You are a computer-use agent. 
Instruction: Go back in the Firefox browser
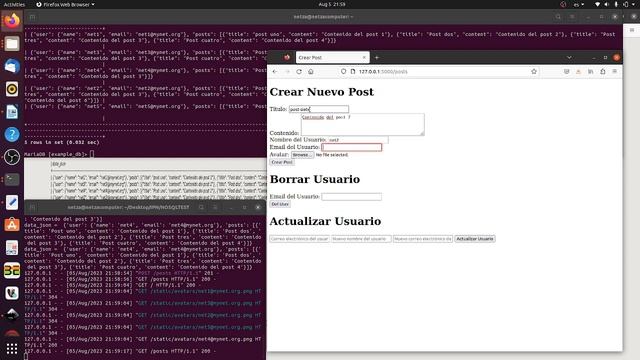(275, 71)
